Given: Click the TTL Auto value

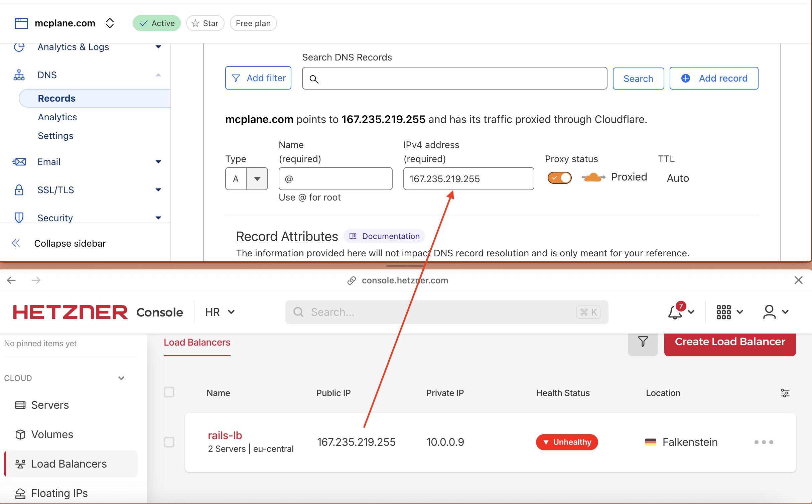Looking at the screenshot, I should (678, 178).
